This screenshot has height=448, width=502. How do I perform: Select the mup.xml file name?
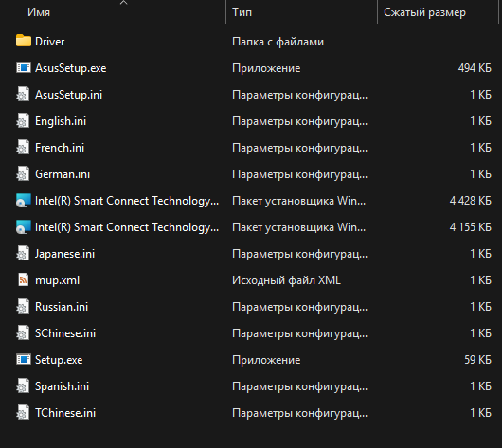pos(57,280)
